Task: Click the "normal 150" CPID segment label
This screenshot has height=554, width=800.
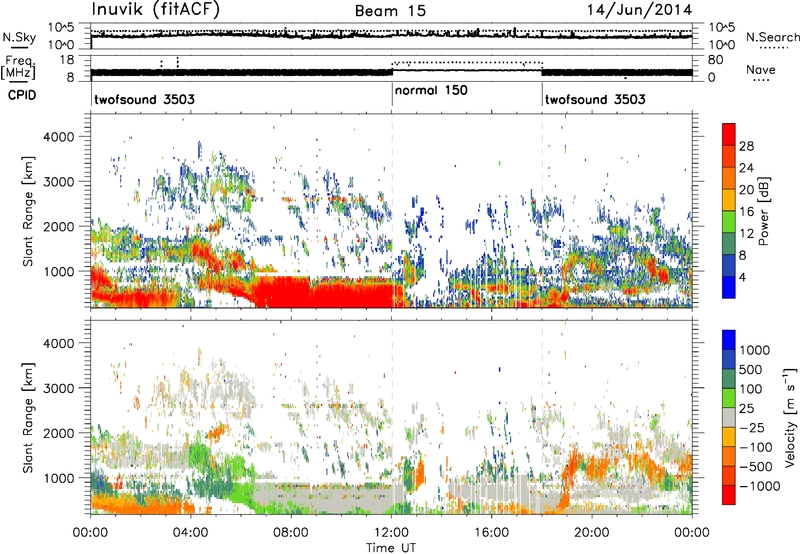Action: point(431,90)
